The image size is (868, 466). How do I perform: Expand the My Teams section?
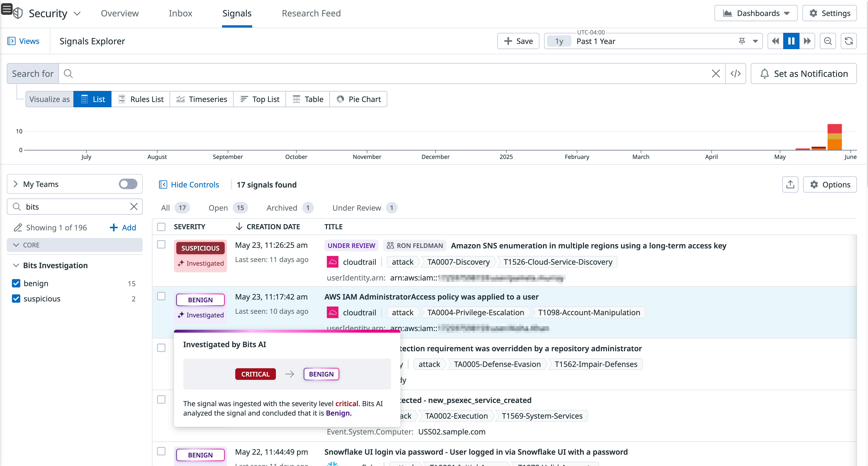16,184
